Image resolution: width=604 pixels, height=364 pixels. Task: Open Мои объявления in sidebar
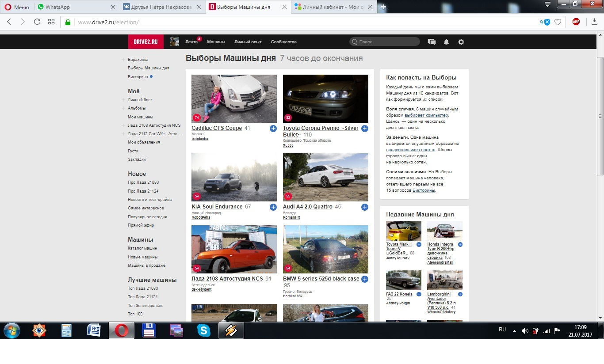144,142
